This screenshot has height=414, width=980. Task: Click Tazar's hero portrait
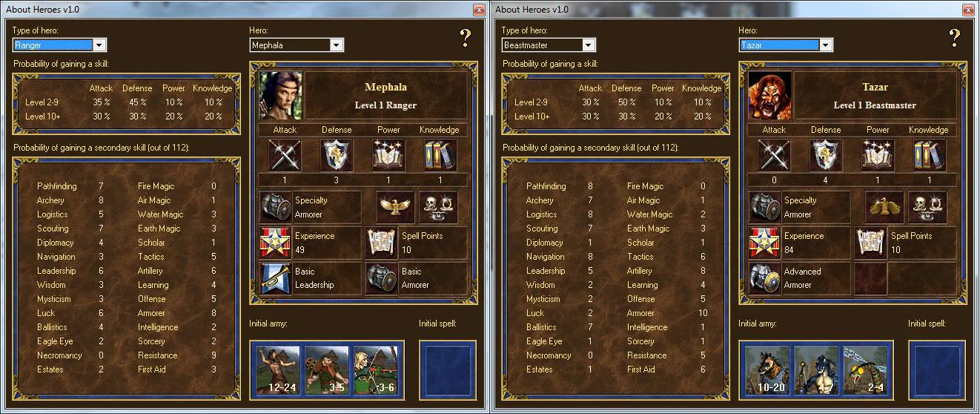click(x=770, y=96)
